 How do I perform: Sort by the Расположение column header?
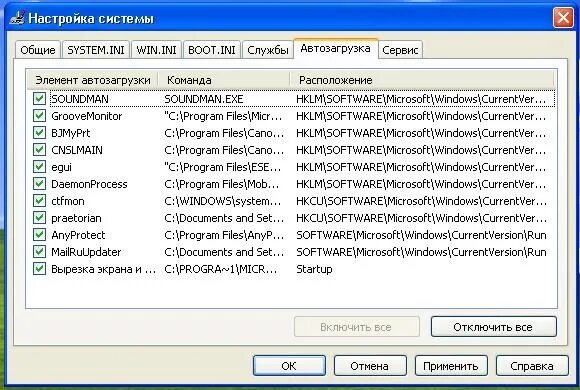tap(422, 80)
